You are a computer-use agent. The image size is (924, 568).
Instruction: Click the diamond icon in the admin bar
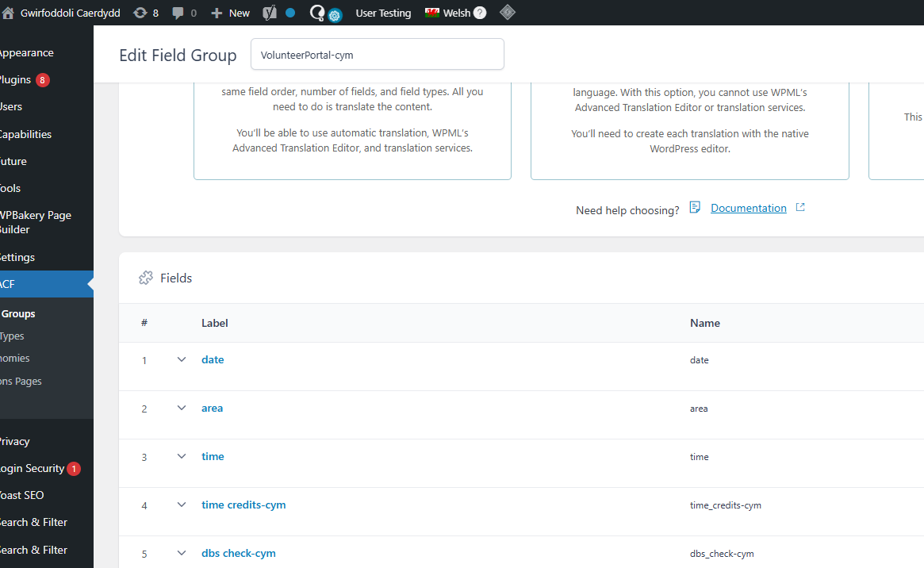(508, 13)
